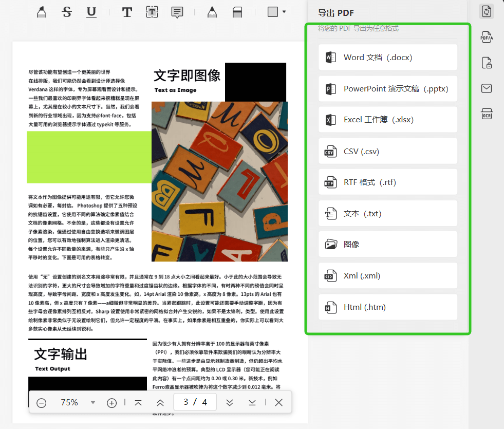Viewport: 504px width, 429px height.
Task: Open the email sharing panel
Action: 486,88
